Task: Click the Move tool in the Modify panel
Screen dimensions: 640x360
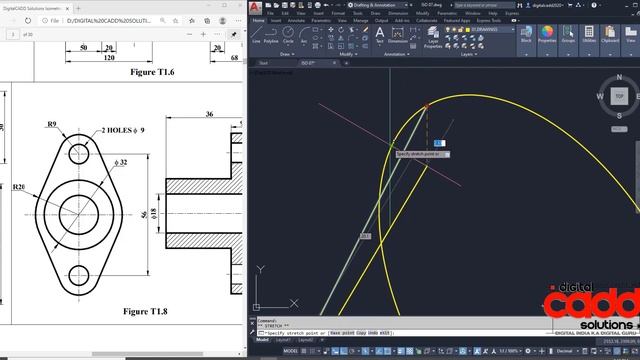Action: (331, 30)
